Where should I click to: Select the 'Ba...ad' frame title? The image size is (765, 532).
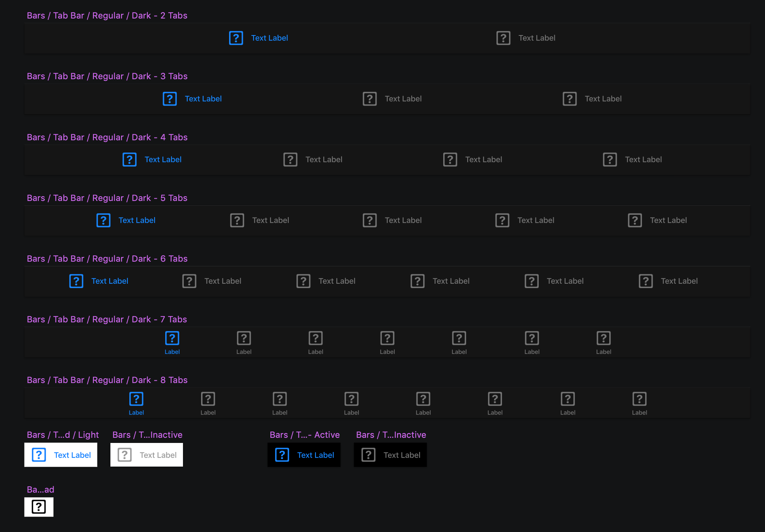41,490
